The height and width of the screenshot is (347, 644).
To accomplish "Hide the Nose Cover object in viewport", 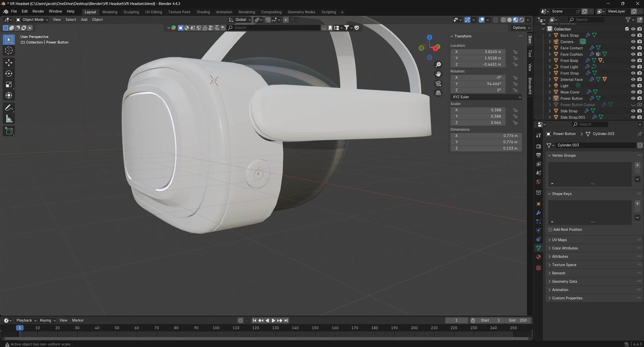I will [633, 92].
